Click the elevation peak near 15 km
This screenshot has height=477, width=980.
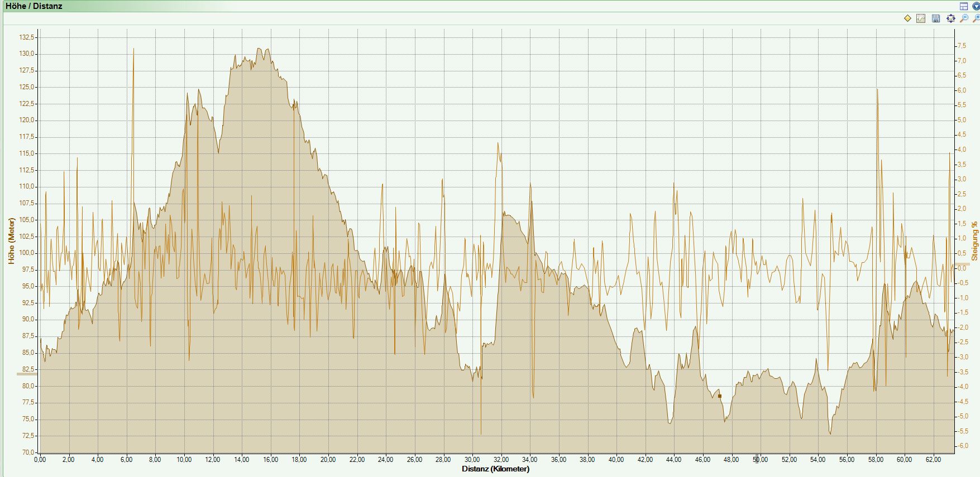(260, 50)
